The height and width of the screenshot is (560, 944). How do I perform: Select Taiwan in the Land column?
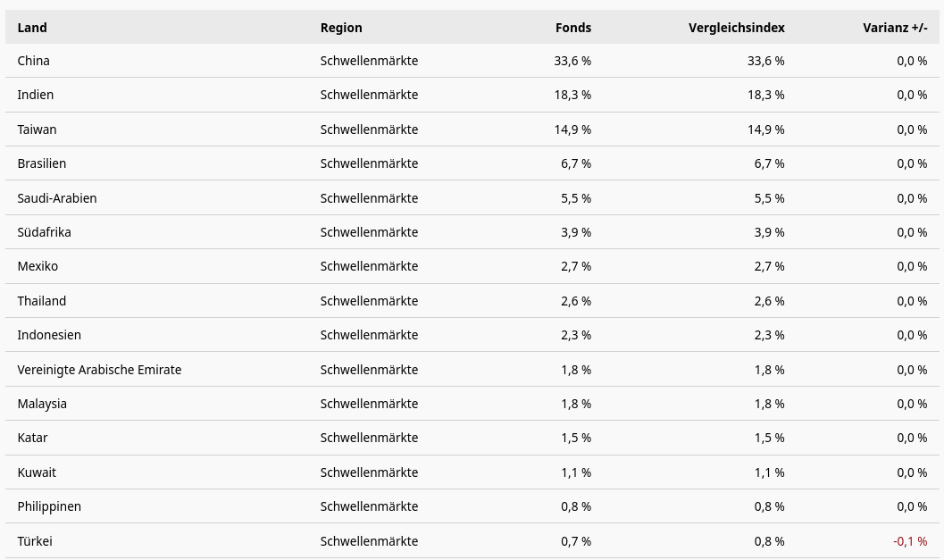click(37, 130)
